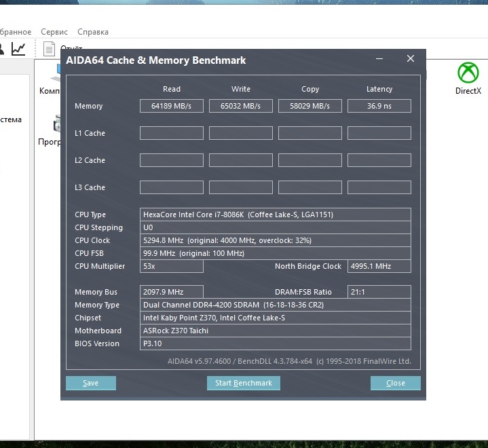Click North Bridge Clock value 4995.1 MHz
The image size is (488, 448).
(379, 266)
